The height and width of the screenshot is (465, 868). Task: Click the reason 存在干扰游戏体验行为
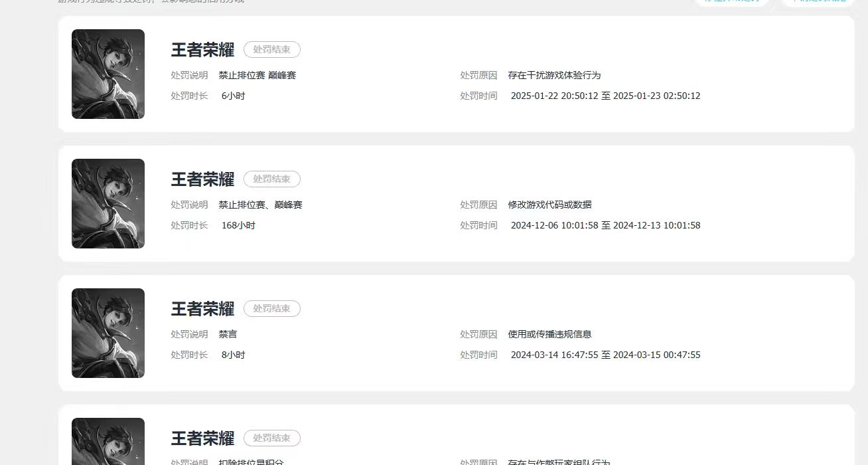(x=555, y=75)
